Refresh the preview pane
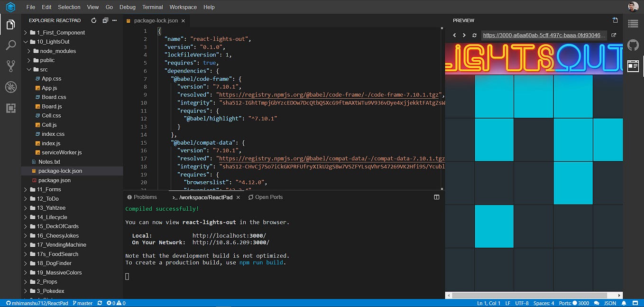 point(474,35)
